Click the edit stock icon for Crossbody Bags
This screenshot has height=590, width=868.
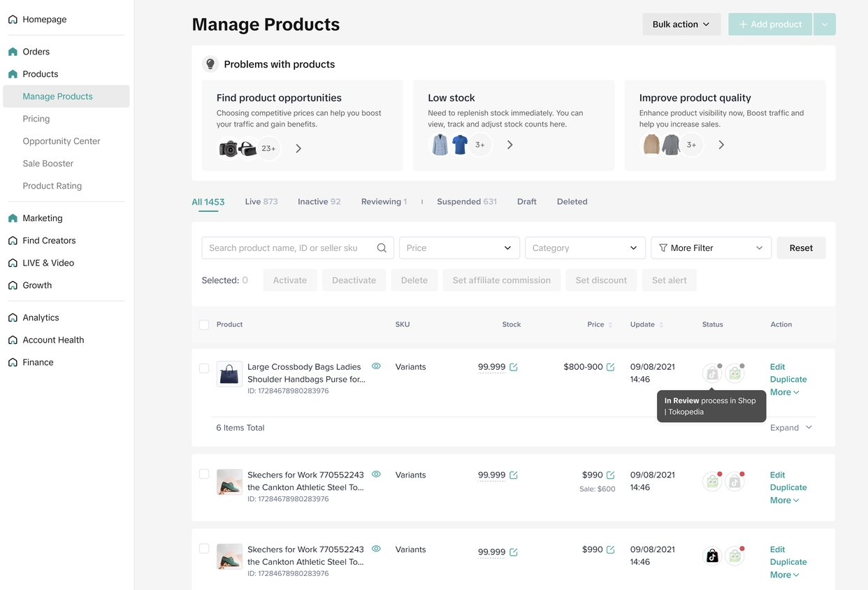[x=514, y=367]
